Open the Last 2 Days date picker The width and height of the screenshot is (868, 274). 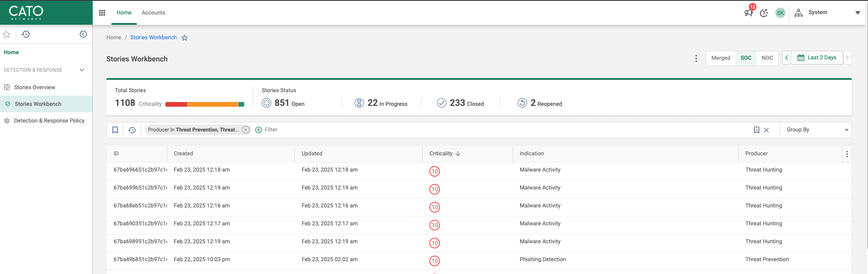coord(817,58)
